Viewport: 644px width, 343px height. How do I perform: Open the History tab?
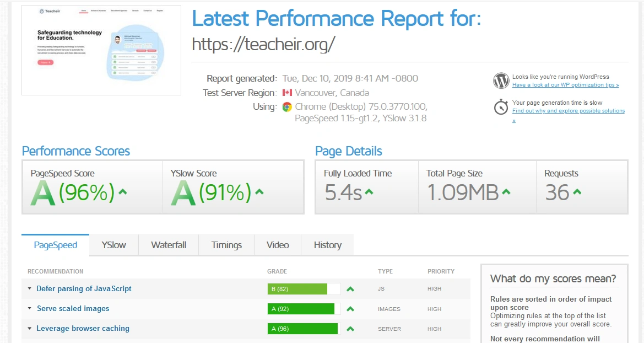point(327,244)
